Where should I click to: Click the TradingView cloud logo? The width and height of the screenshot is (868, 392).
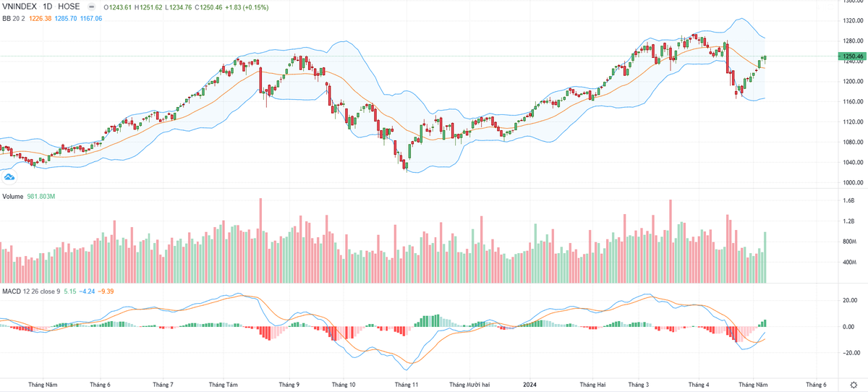click(9, 176)
